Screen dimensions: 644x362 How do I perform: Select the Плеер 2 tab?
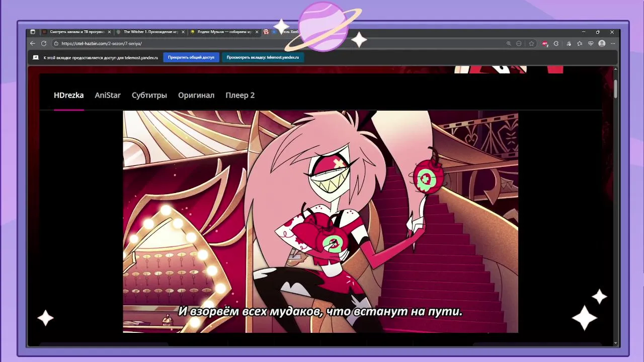(240, 95)
